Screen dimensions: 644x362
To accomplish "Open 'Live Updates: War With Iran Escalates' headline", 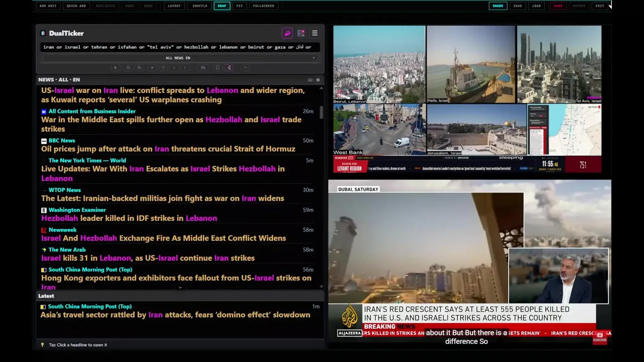I will point(163,173).
